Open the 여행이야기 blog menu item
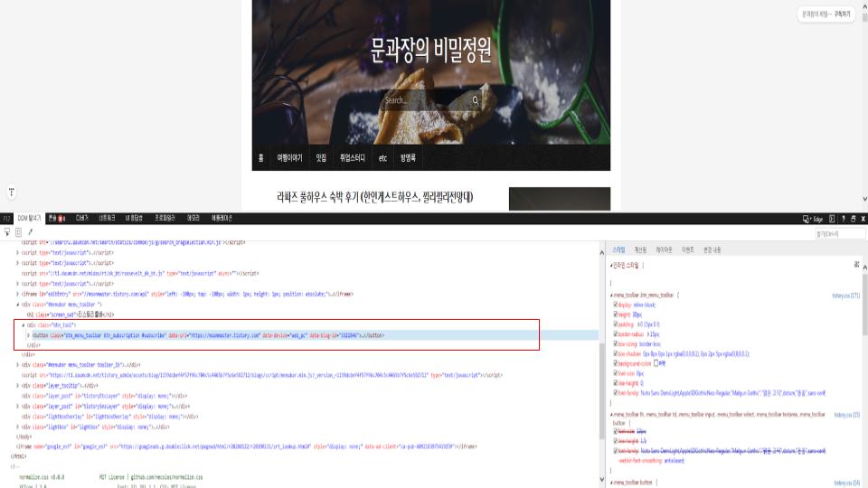 click(x=289, y=157)
